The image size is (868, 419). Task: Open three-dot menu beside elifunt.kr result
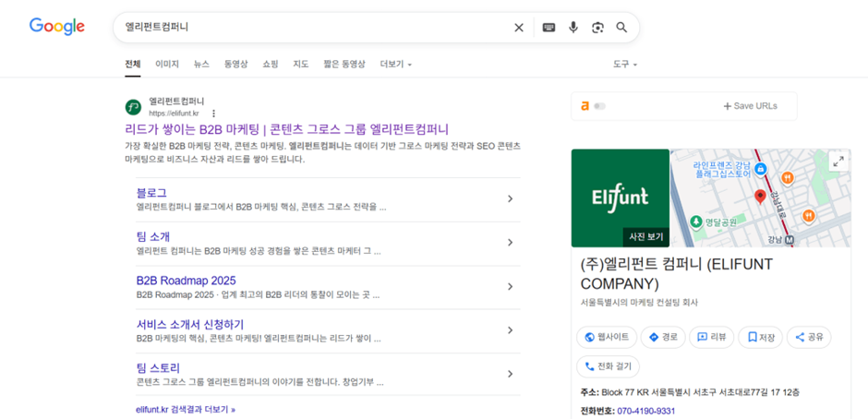[214, 114]
